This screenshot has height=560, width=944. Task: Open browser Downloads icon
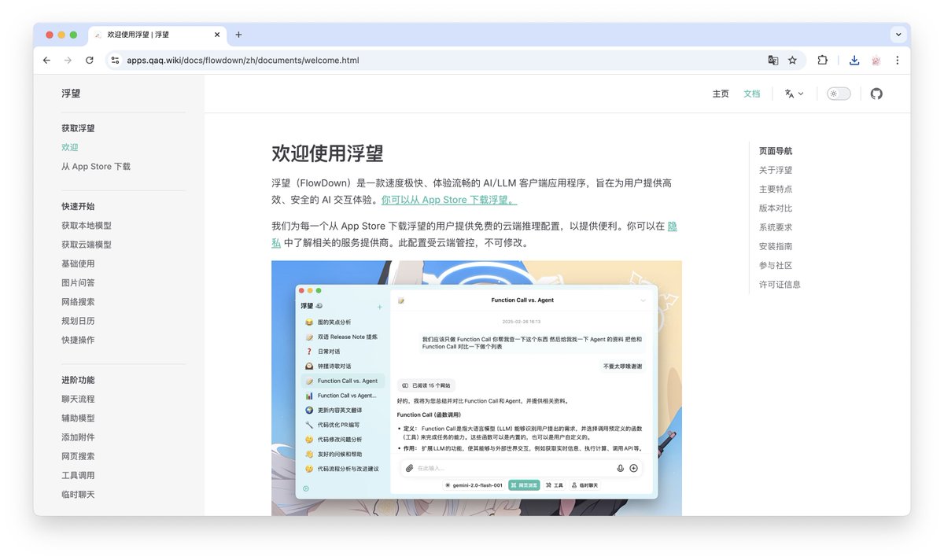tap(854, 60)
